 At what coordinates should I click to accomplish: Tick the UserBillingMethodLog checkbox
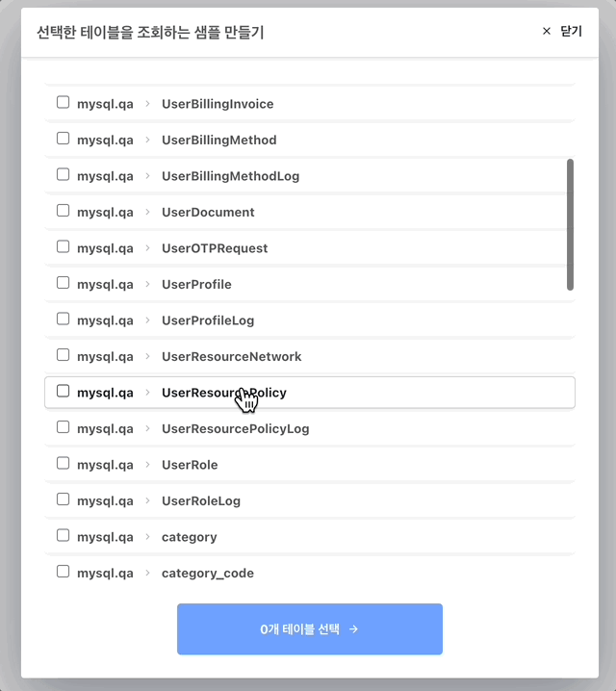pyautogui.click(x=63, y=174)
